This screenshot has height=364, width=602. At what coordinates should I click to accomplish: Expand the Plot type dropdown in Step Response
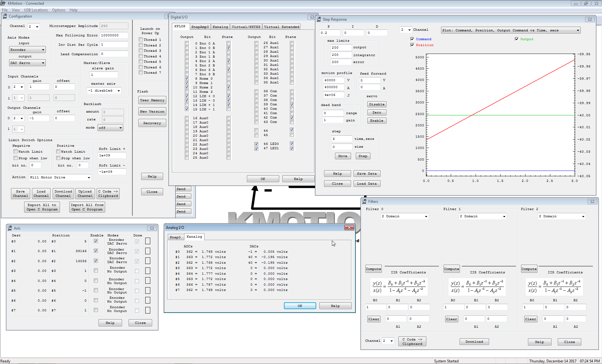click(x=578, y=30)
